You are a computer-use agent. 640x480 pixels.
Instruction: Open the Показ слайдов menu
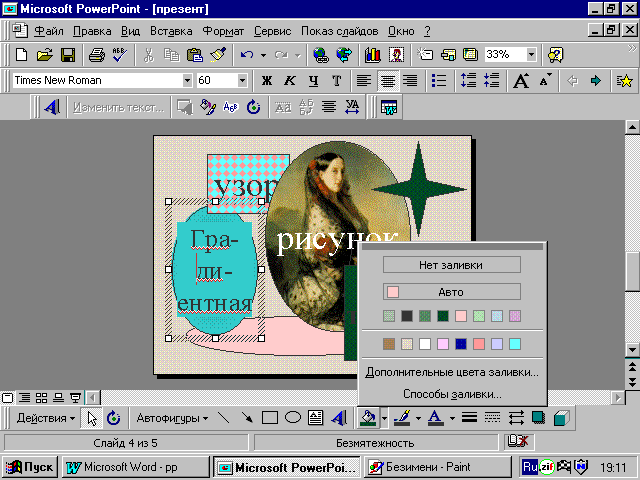[340, 31]
